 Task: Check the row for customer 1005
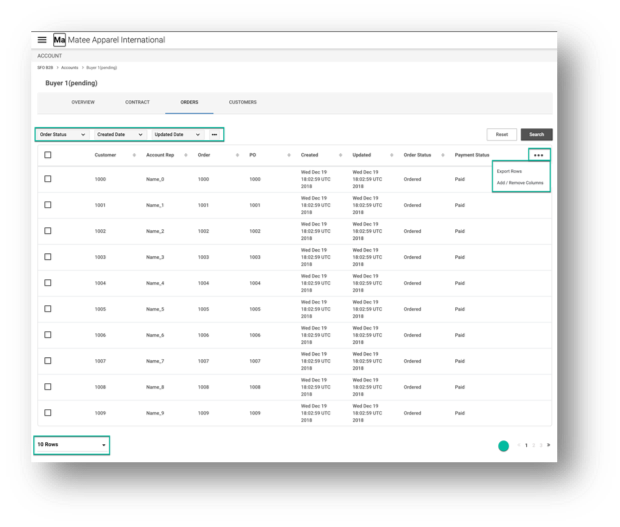point(48,308)
